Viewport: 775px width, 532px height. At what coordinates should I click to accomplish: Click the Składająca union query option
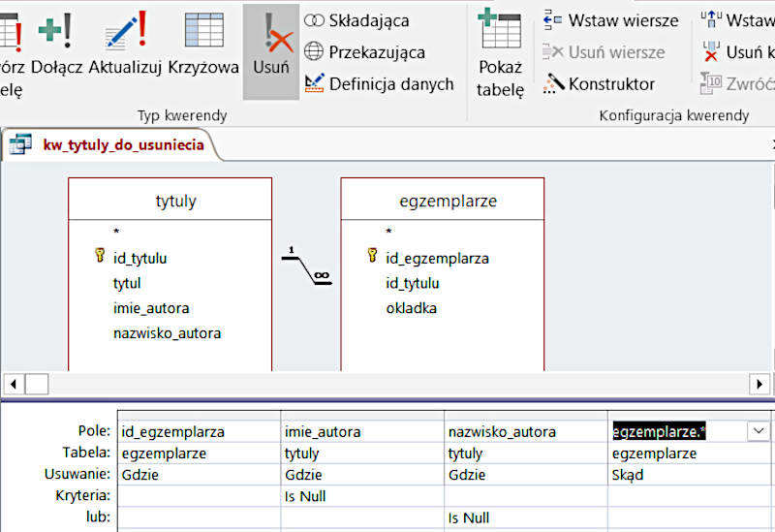tap(356, 20)
